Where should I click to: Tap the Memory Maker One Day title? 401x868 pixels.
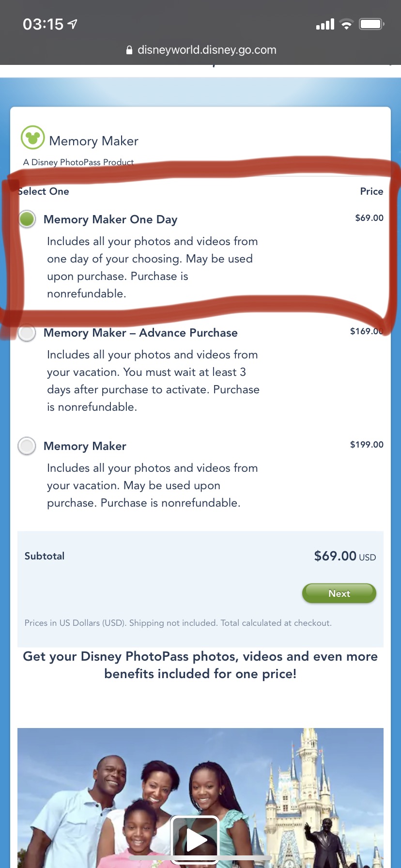(110, 219)
